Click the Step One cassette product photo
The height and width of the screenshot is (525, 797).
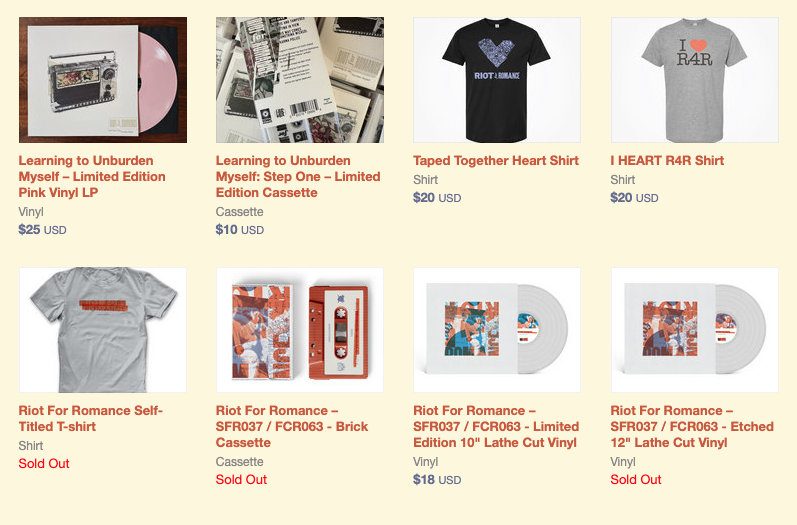click(x=300, y=80)
